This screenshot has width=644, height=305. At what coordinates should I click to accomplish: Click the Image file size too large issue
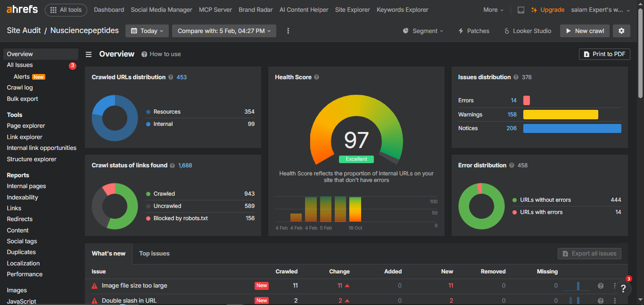134,286
